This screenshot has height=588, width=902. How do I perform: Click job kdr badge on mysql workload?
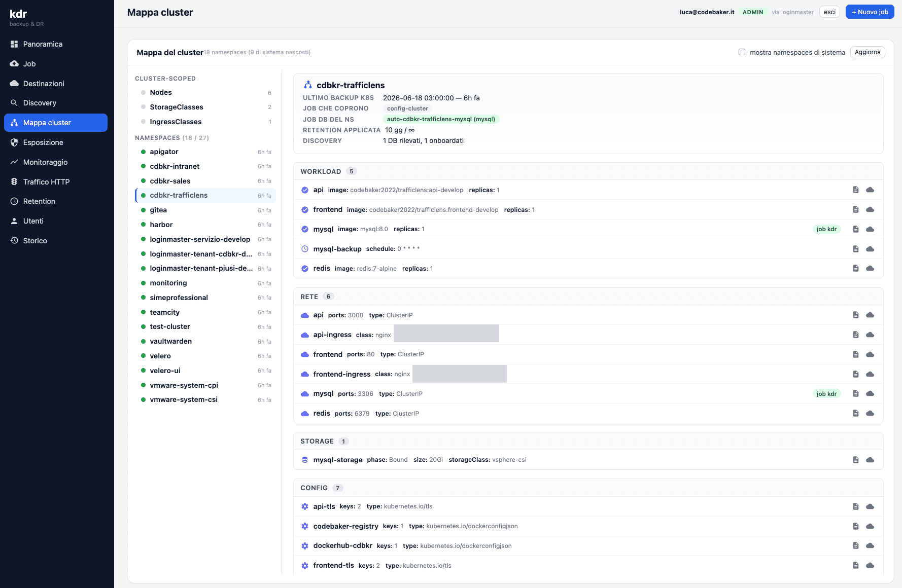pyautogui.click(x=826, y=229)
